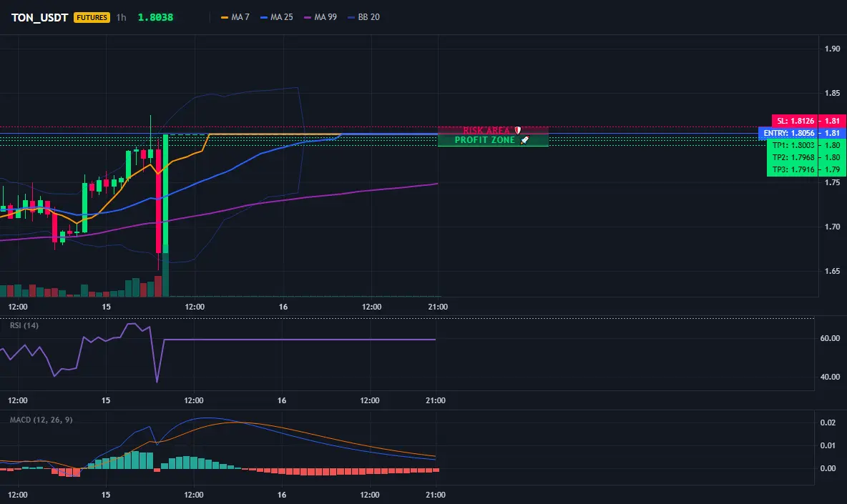Click the RSI (14) indicator label
Screen dimensions: 847x504
coord(24,325)
